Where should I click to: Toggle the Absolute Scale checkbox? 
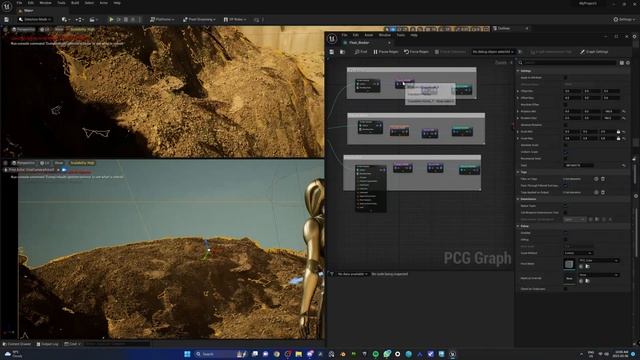(x=565, y=145)
